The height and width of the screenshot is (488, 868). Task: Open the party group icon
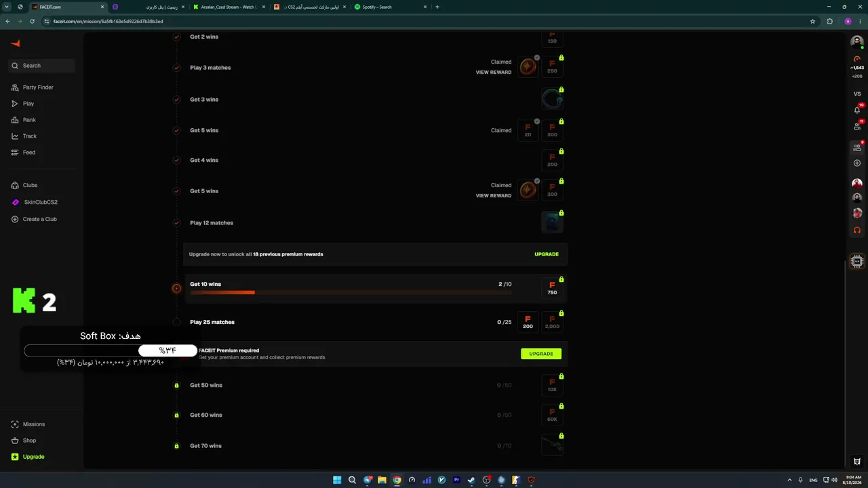(x=857, y=146)
